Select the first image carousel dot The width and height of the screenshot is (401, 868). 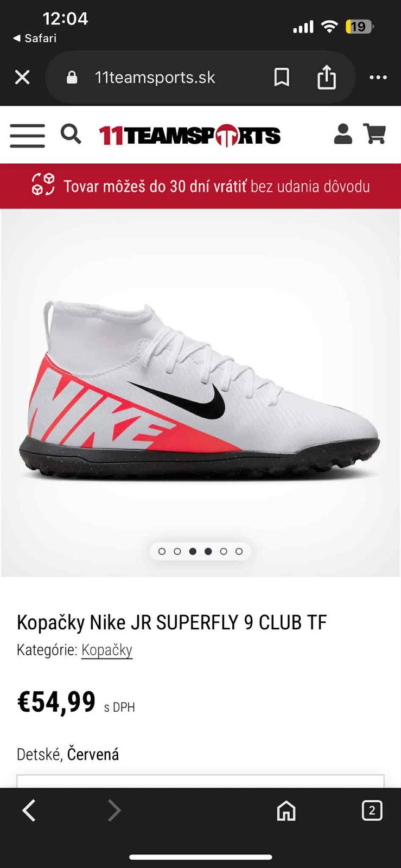pos(162,551)
